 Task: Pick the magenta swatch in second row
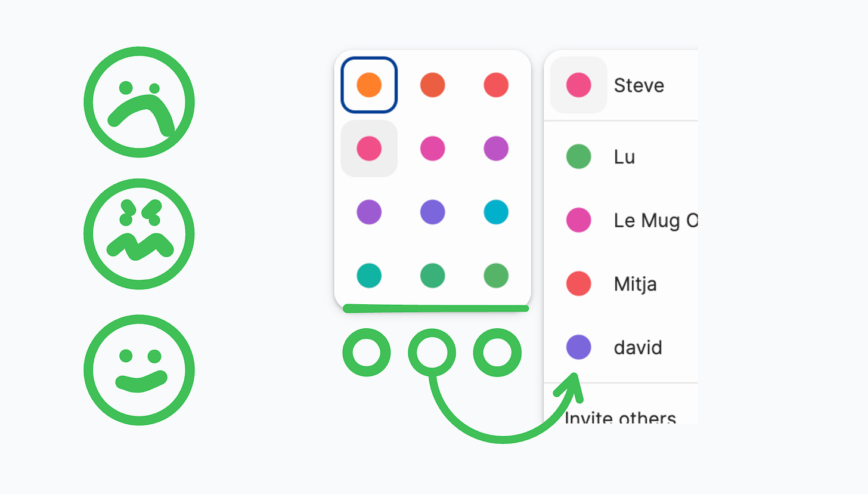433,149
